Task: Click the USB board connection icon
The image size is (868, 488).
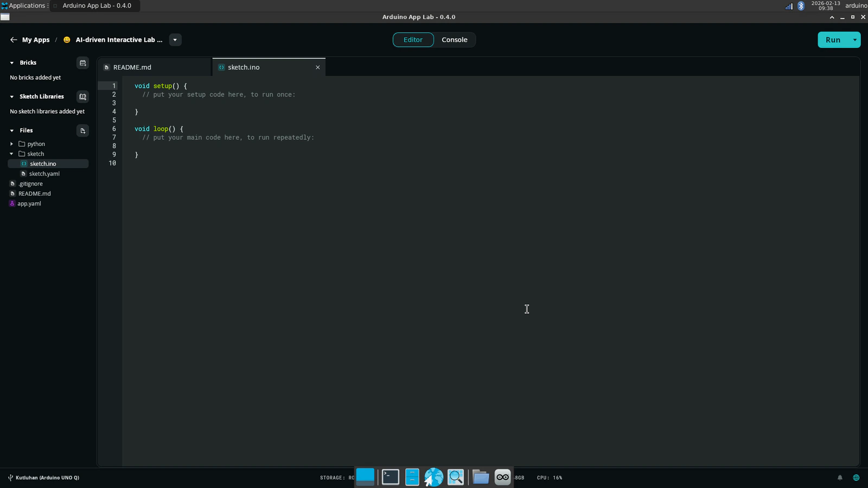Action: 10,478
